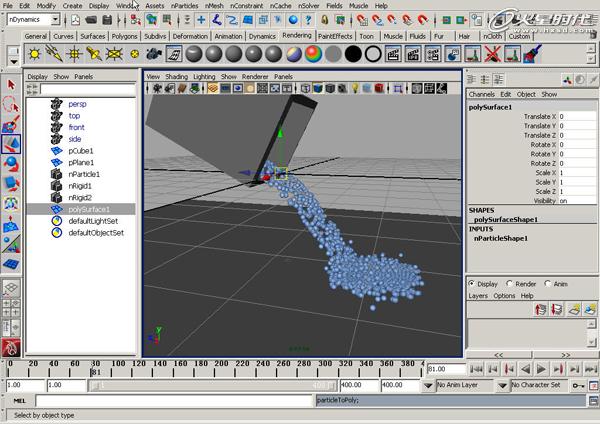Select the Render radio button

(x=509, y=284)
